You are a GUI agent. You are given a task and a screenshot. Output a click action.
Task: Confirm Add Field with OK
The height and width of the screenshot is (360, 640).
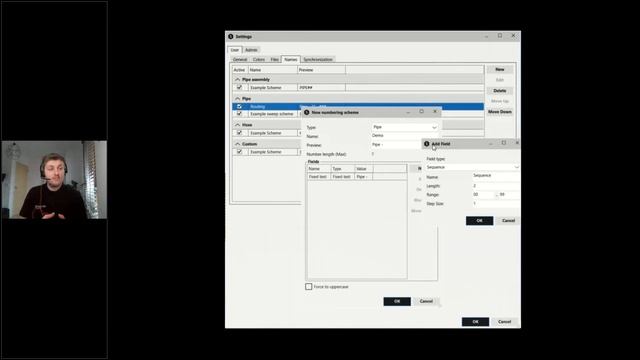coord(479,220)
